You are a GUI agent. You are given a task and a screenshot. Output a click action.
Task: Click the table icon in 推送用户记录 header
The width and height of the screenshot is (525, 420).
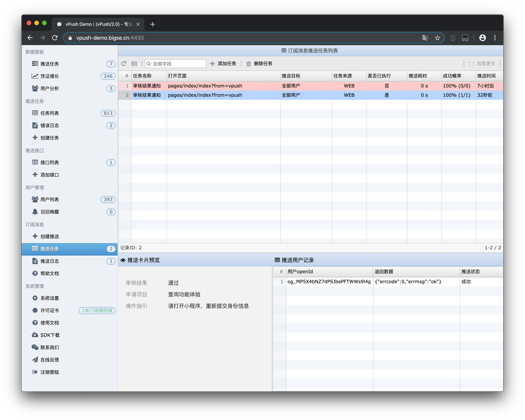click(x=277, y=260)
